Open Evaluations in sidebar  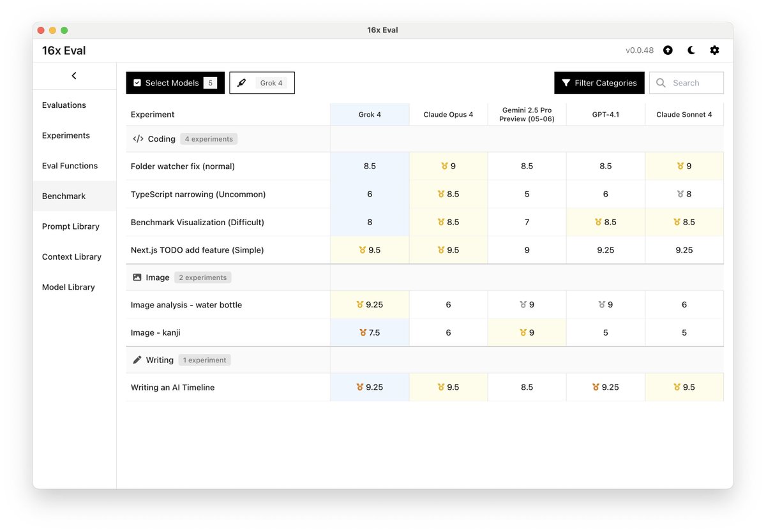[x=74, y=105]
